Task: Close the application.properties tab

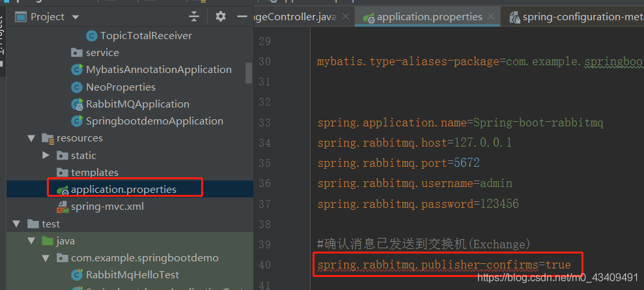Action: click(x=491, y=17)
